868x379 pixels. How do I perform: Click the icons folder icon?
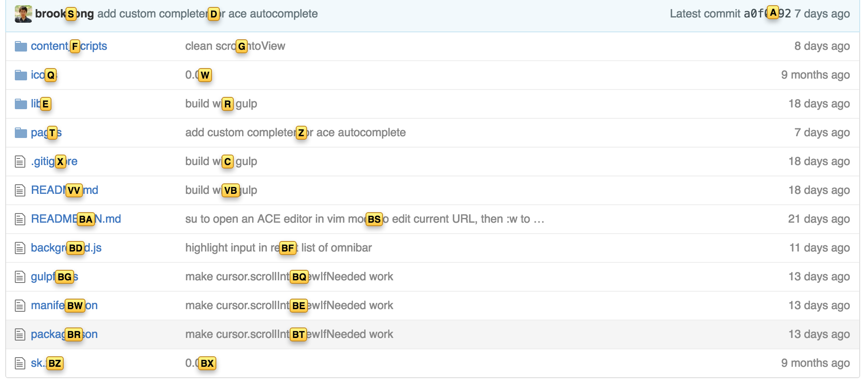[x=21, y=75]
